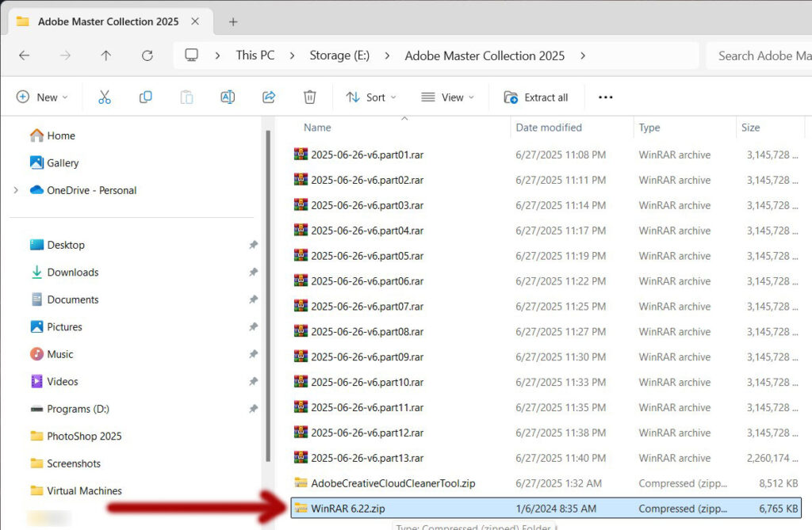The image size is (812, 530).
Task: Go up one folder level
Action: [x=106, y=55]
